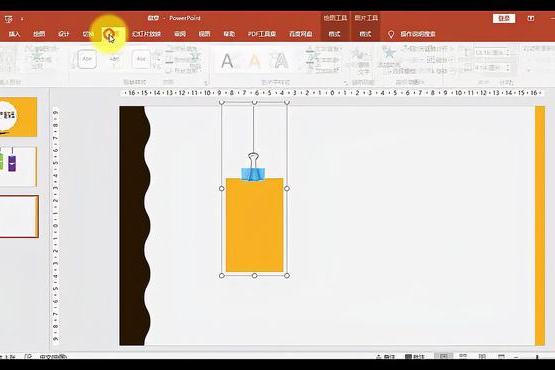
Task: Toggle the Comments (批注) pane button
Action: point(415,356)
